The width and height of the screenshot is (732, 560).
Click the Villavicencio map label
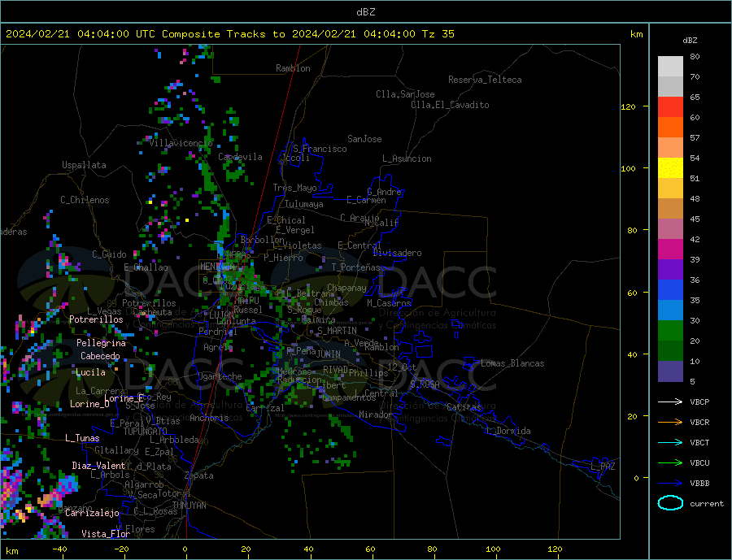point(181,143)
